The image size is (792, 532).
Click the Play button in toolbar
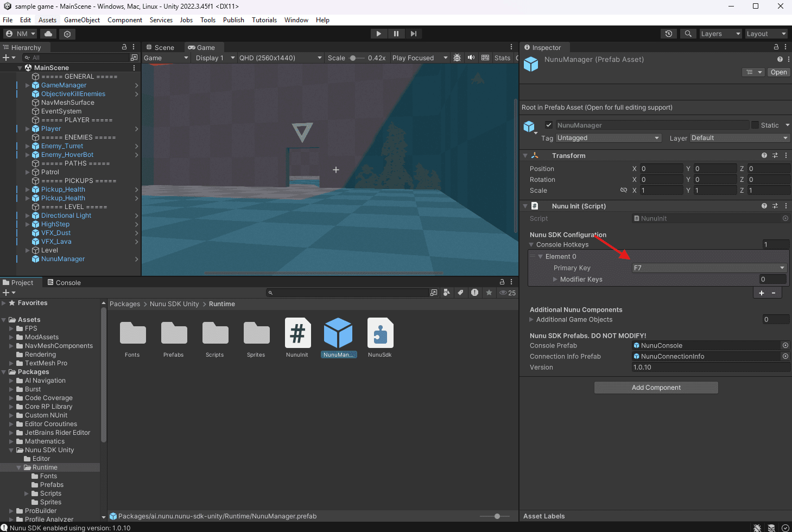coord(378,34)
